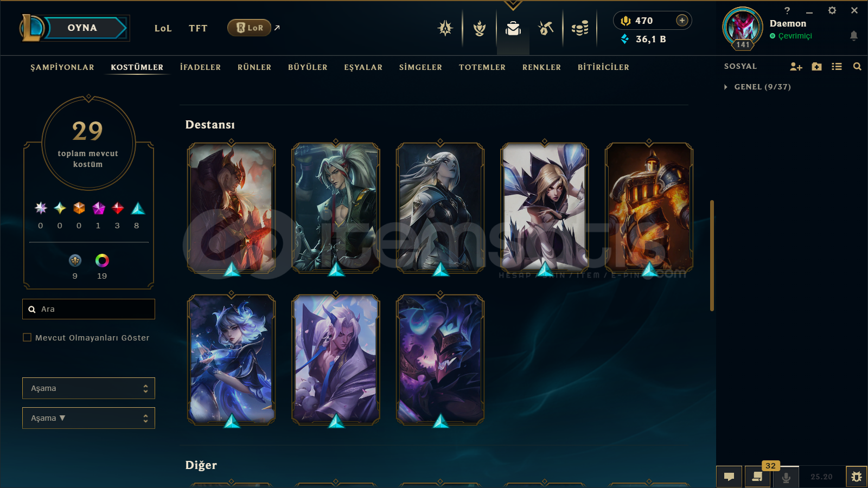
Task: Open the Clash trophy icon
Action: coord(480,28)
